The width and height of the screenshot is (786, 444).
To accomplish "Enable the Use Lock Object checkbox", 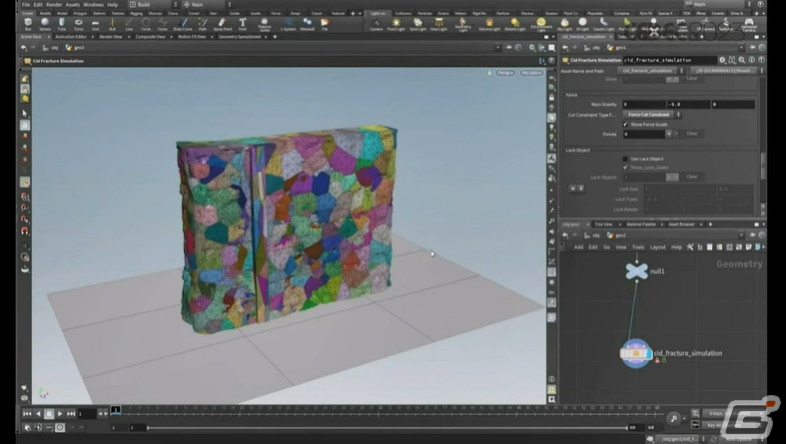I will pos(625,159).
